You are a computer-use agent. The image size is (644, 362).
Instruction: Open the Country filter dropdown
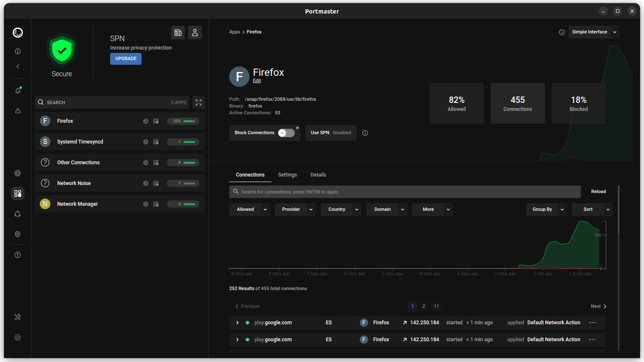pos(341,210)
